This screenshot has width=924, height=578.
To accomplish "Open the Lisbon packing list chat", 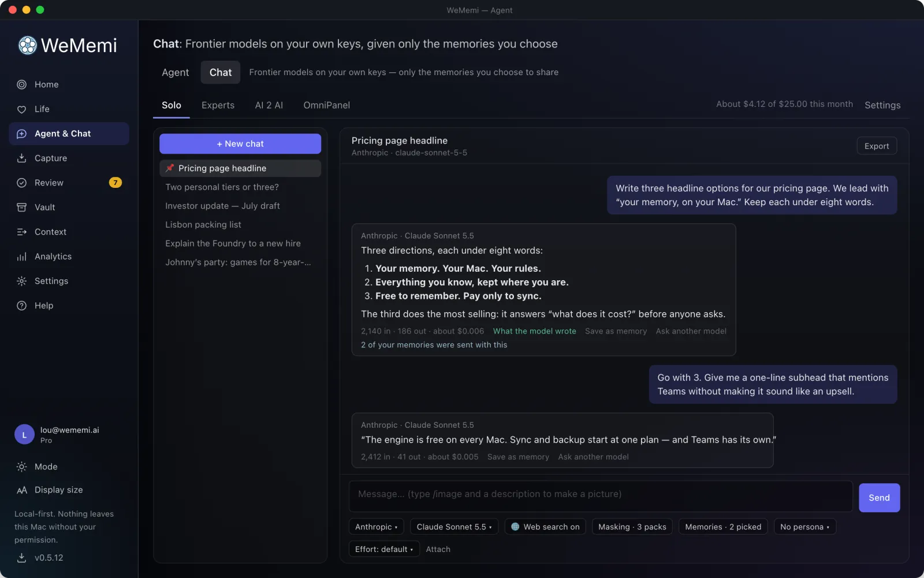I will pos(240,225).
